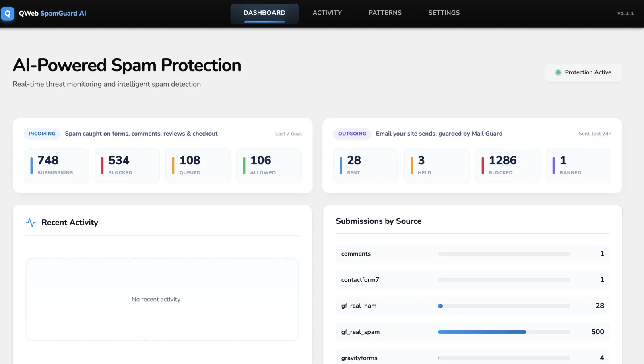Click the Protection Active badge
The height and width of the screenshot is (364, 644).
pyautogui.click(x=584, y=72)
